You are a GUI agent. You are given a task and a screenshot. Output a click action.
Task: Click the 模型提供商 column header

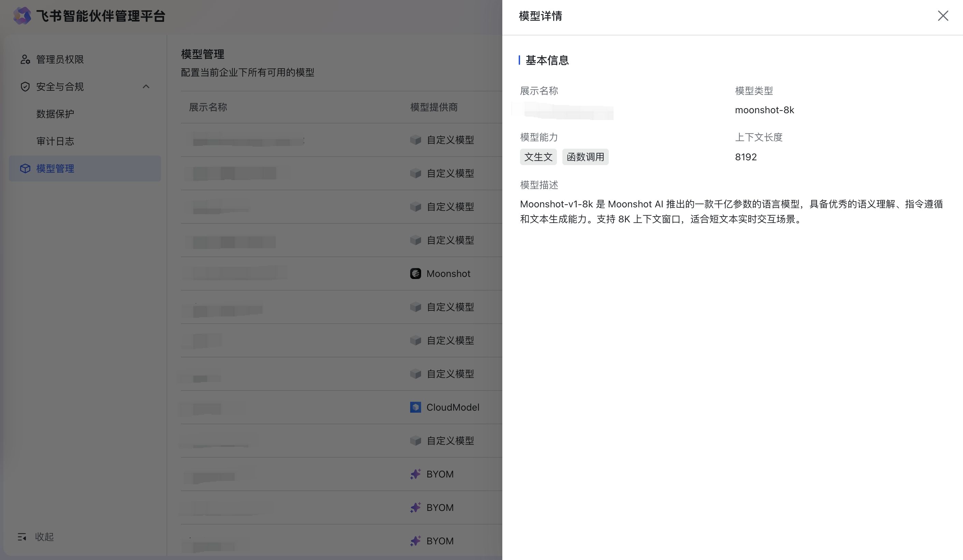(x=434, y=107)
